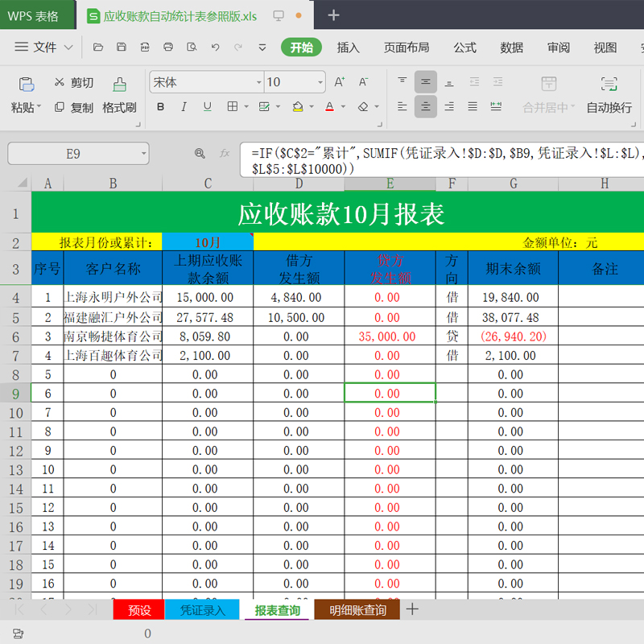
Task: Open the Name Box E9 dropdown
Action: click(x=144, y=154)
